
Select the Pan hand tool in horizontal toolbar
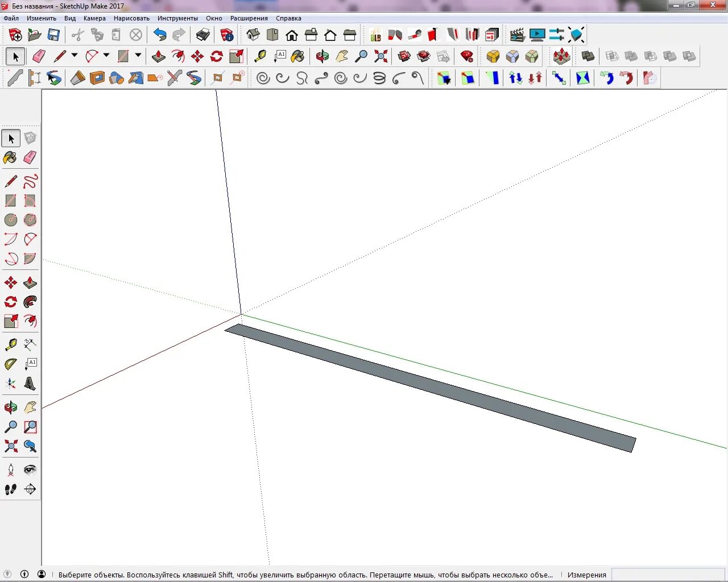click(342, 56)
